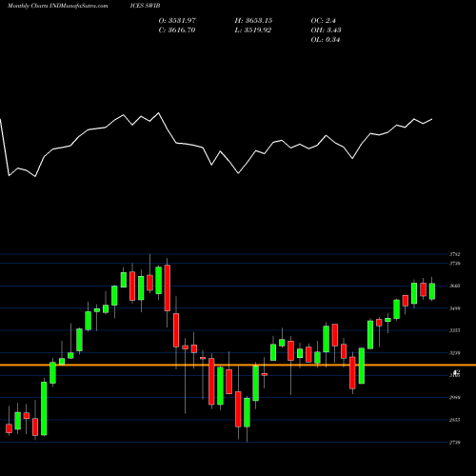Click the OC: 2.4 reading
476x476 pixels.
click(323, 21)
